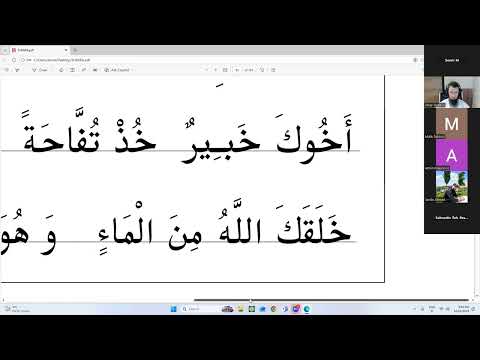Reload the page in the browser
The height and width of the screenshot is (360, 480).
(x=14, y=60)
